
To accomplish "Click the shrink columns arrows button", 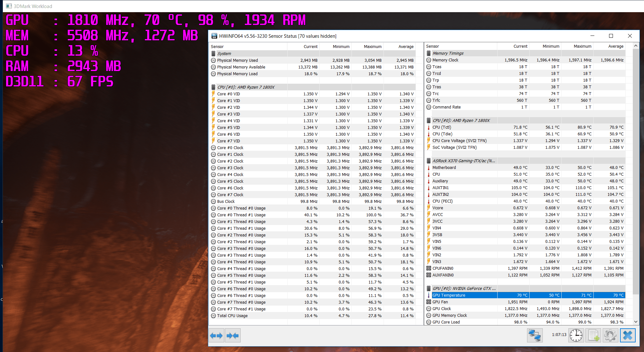I will coord(233,336).
